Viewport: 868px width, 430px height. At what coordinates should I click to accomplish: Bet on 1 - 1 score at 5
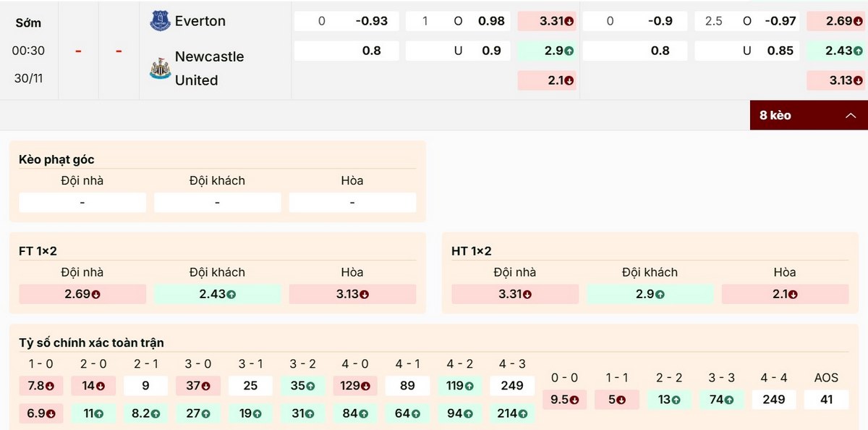617,399
